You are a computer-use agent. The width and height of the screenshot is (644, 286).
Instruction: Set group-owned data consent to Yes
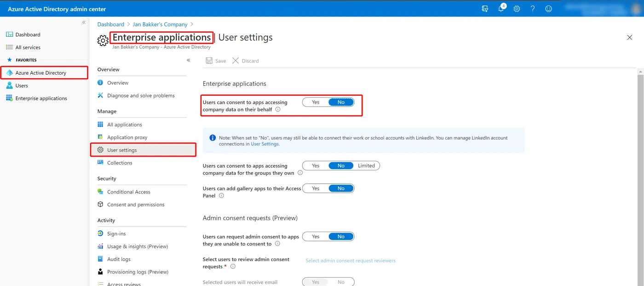pos(316,166)
